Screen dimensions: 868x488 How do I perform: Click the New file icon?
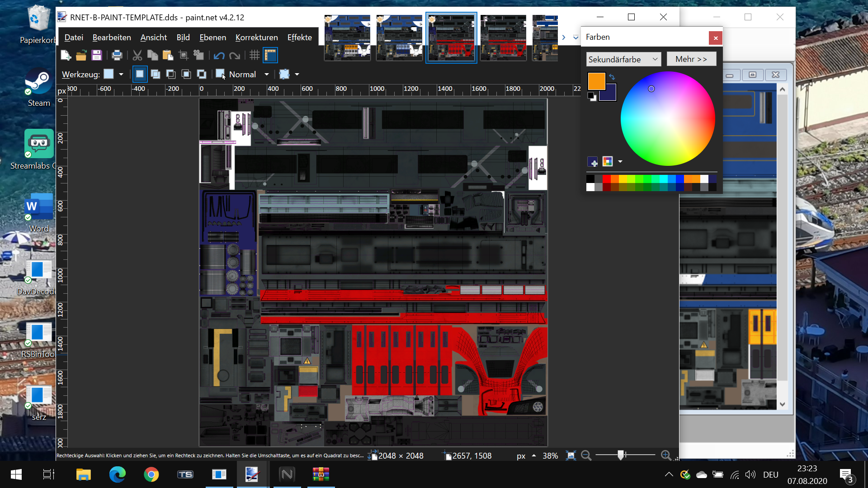click(66, 56)
